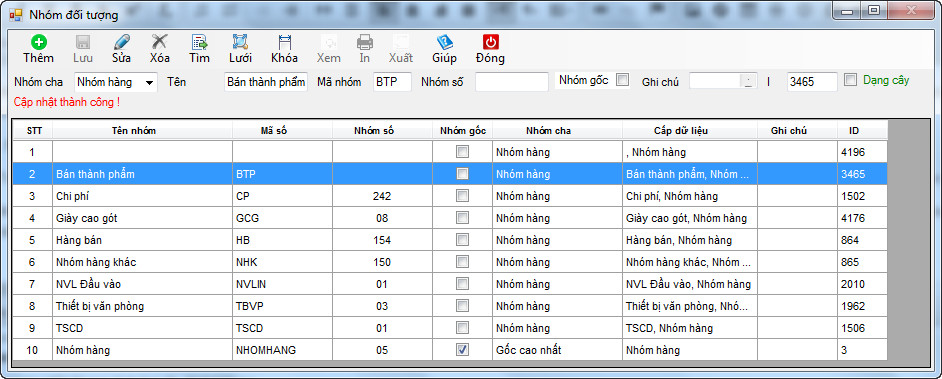942x379 pixels.
Task: Click the Mã nhóm input field
Action: [392, 82]
